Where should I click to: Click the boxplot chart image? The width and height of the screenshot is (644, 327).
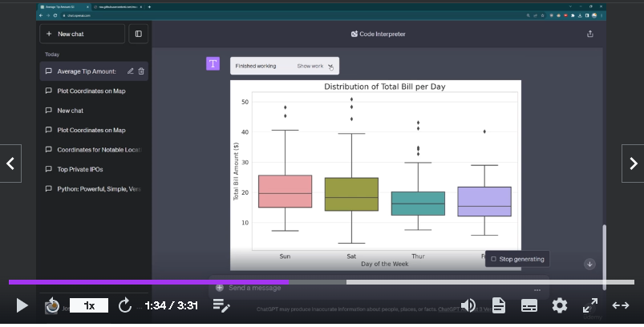375,176
